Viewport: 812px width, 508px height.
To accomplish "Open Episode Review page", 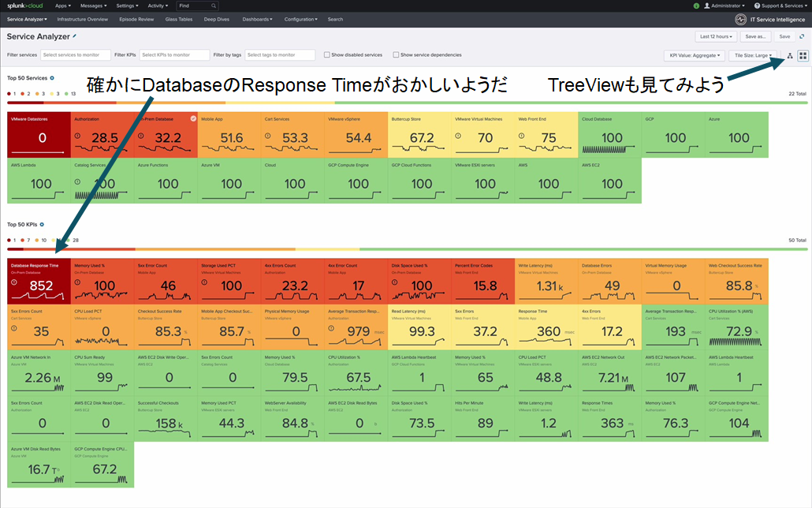I will tap(136, 20).
